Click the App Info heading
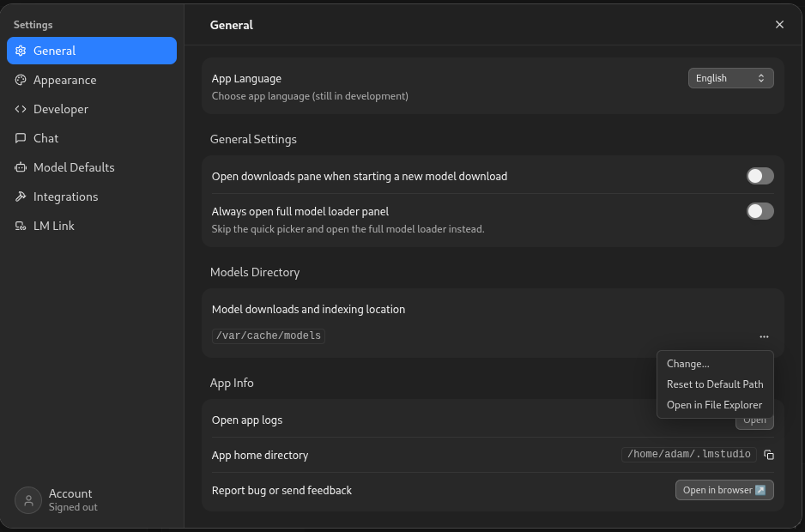This screenshot has width=805, height=532. (x=232, y=383)
